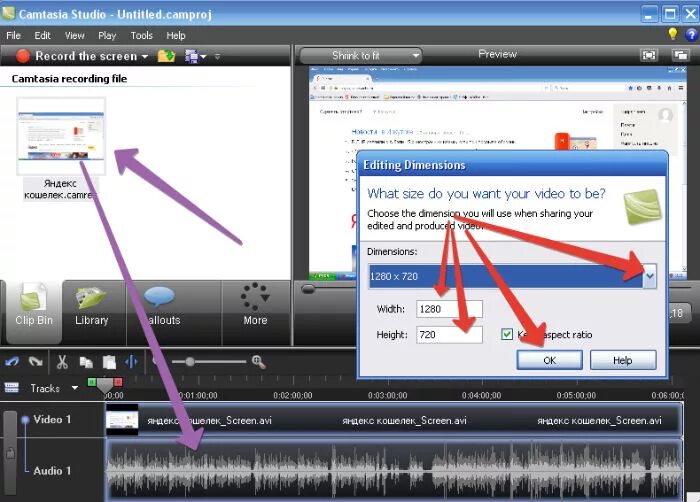700x502 pixels.
Task: Toggle the Keep aspect ratio checkbox
Action: (507, 334)
